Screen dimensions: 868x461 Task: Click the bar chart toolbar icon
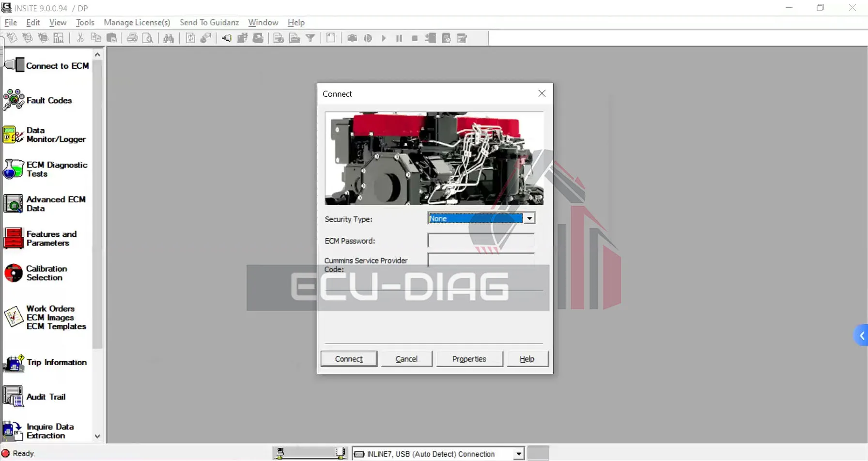[x=59, y=38]
